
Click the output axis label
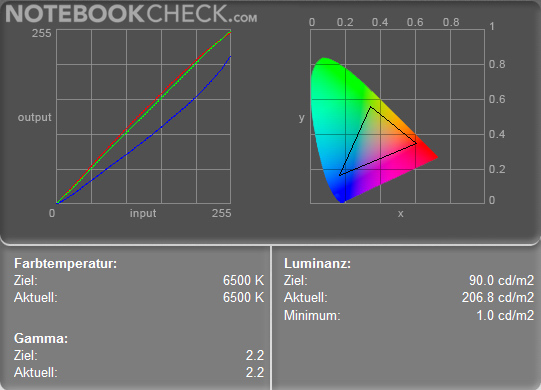(x=35, y=117)
